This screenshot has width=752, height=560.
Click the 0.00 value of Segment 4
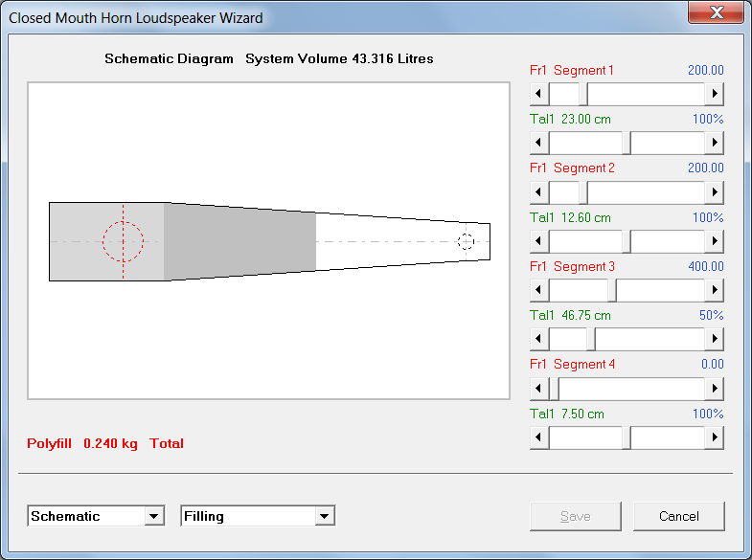tap(712, 364)
